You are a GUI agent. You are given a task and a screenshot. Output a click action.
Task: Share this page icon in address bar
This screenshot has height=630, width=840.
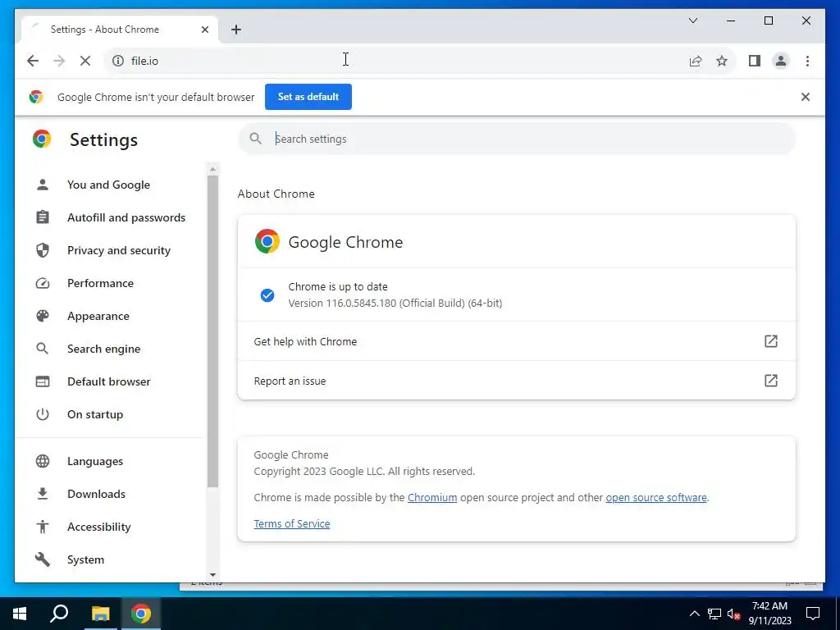(696, 61)
